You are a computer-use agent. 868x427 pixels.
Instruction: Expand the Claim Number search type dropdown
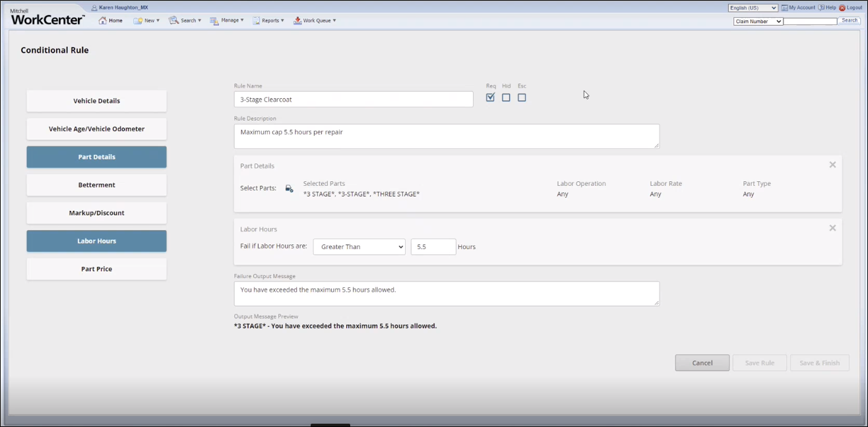click(x=758, y=22)
